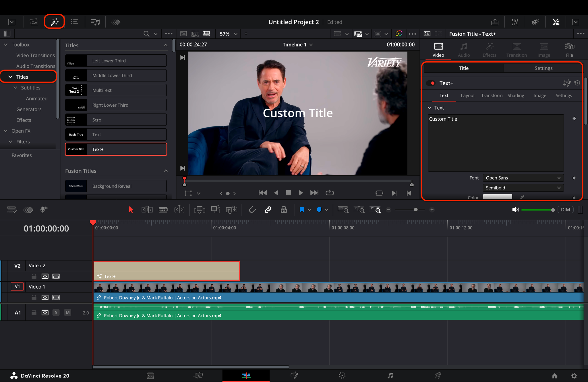Mute audio track A1
Image resolution: width=588 pixels, height=382 pixels.
coord(67,313)
